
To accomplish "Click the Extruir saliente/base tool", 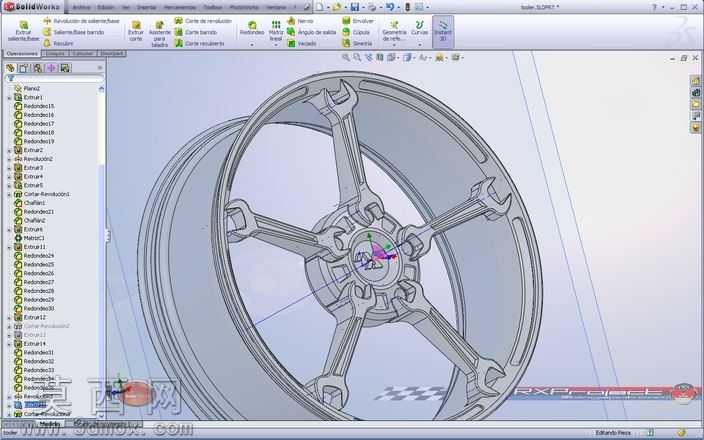I will coord(23,31).
